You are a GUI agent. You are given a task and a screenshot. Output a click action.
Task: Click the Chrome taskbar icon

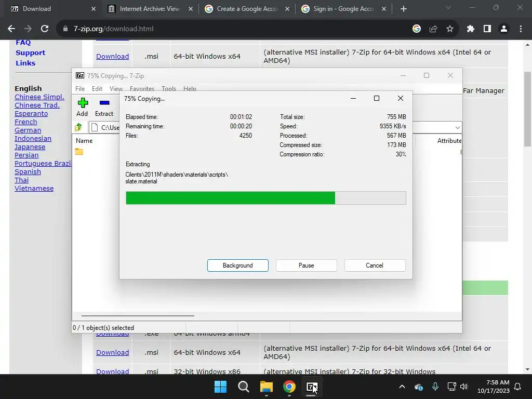[289, 387]
